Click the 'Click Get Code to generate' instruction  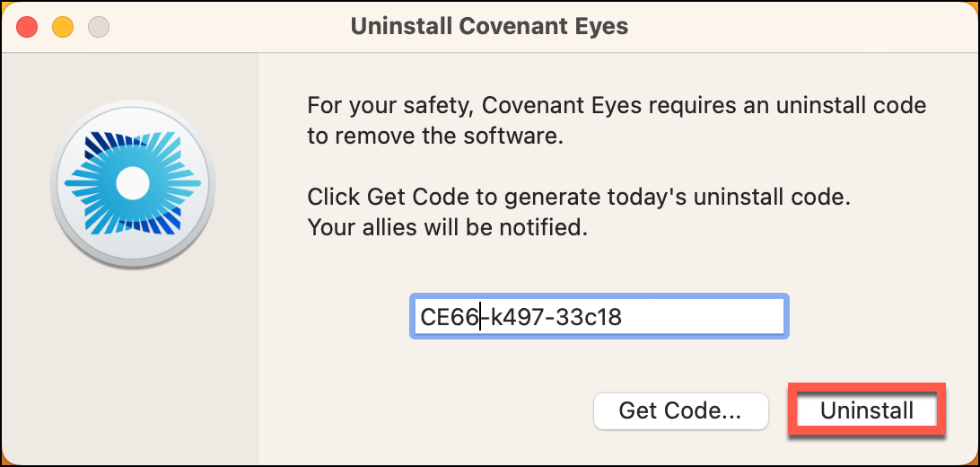(x=579, y=198)
